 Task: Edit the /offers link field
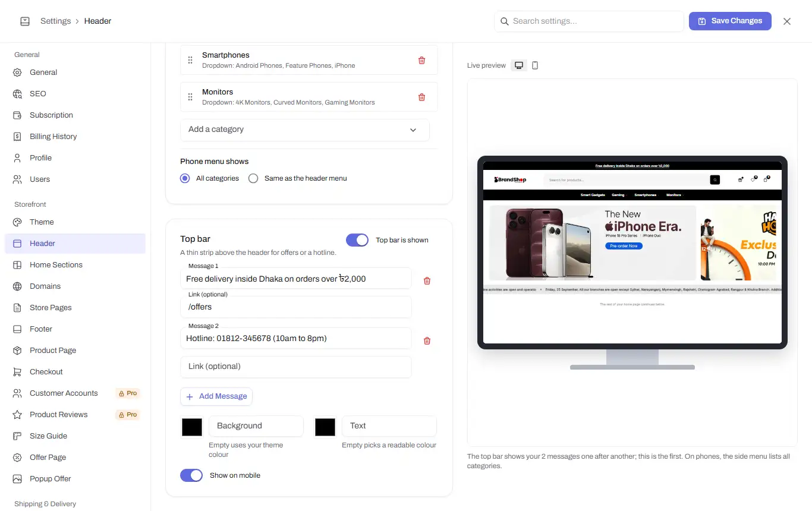coord(296,307)
